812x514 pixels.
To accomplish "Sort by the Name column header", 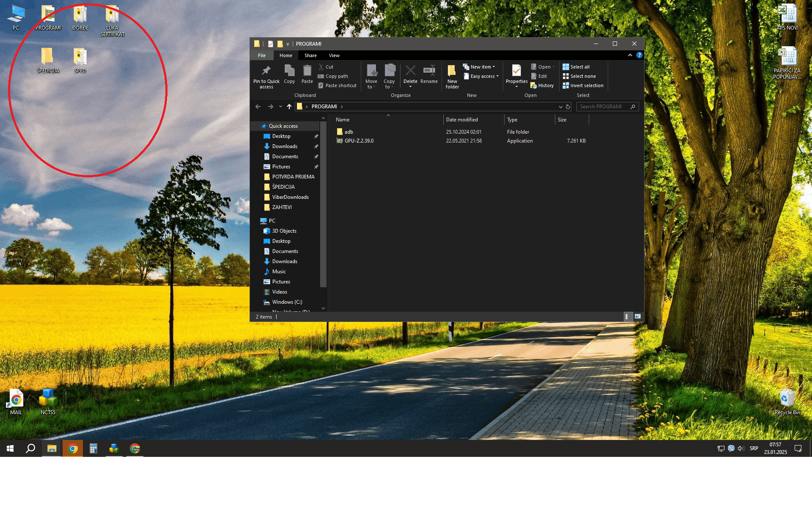I will click(388, 120).
